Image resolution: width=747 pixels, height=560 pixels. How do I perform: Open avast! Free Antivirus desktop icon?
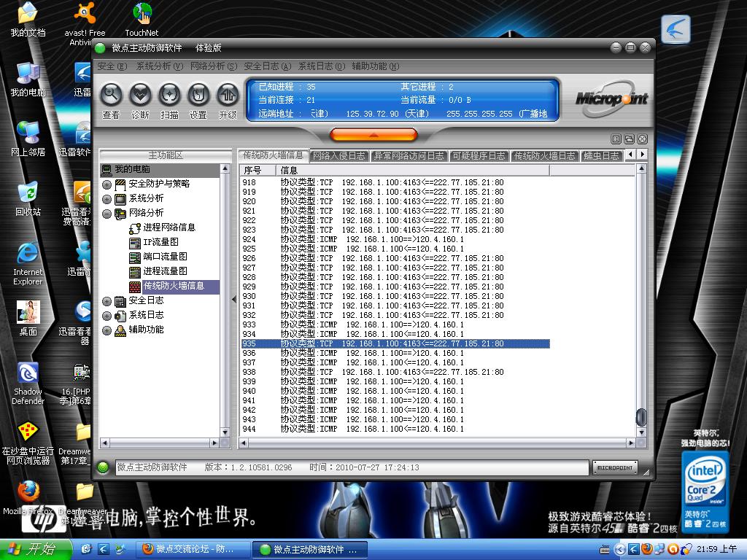click(x=85, y=24)
